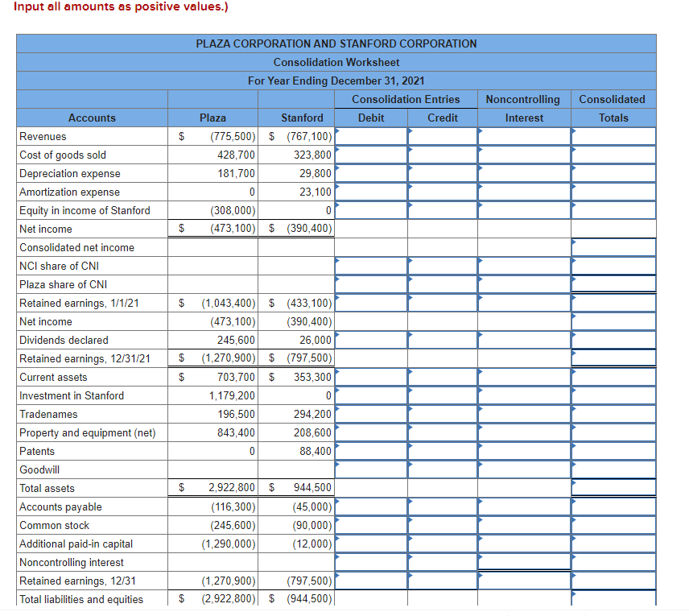Click the Consolidation Entries column header
This screenshot has width=689, height=616.
(x=406, y=99)
